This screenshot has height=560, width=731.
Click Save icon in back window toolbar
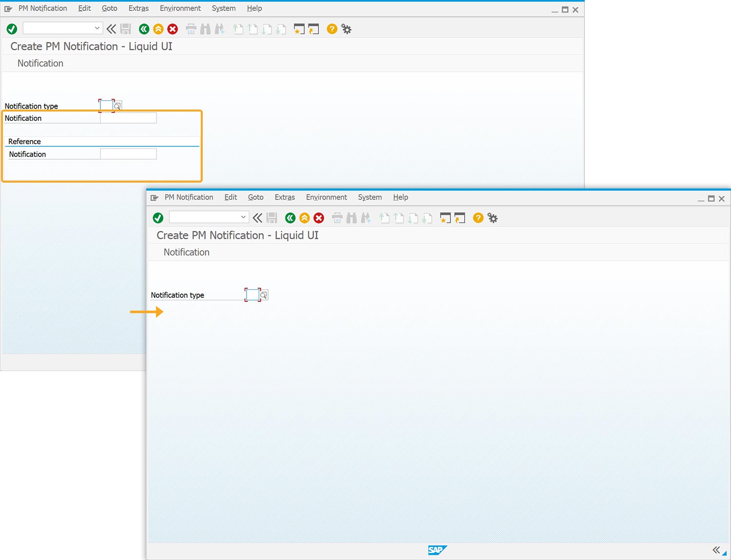(x=126, y=29)
